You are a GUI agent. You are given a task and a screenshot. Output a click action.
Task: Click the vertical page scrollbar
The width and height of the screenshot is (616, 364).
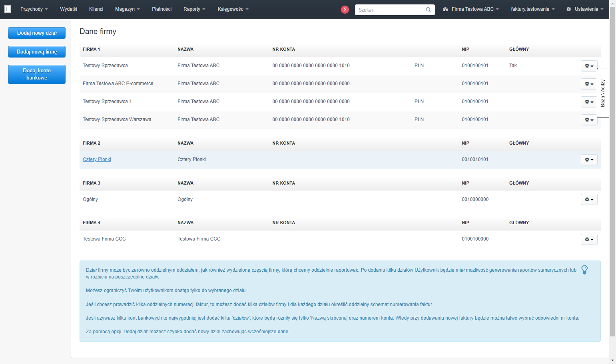click(x=612, y=172)
